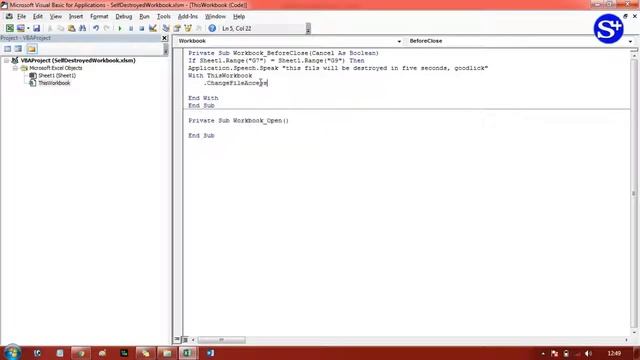The width and height of the screenshot is (640, 360).
Task: Click the Paste clipboard icon
Action: point(71,28)
